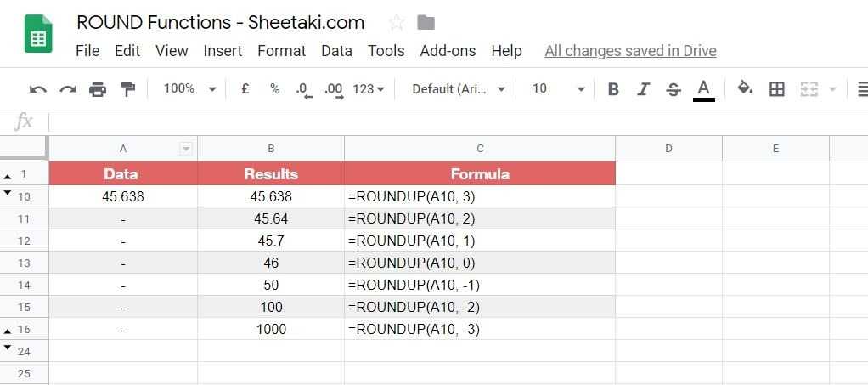Choose the text color underlined A
Image resolution: width=868 pixels, height=385 pixels.
click(x=703, y=89)
